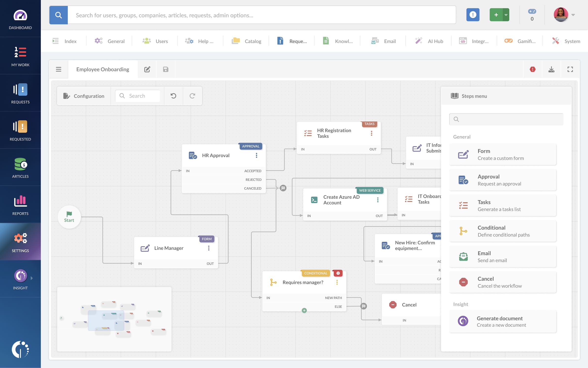Click the Generate document icon in Insight
The width and height of the screenshot is (588, 368).
coord(463,321)
